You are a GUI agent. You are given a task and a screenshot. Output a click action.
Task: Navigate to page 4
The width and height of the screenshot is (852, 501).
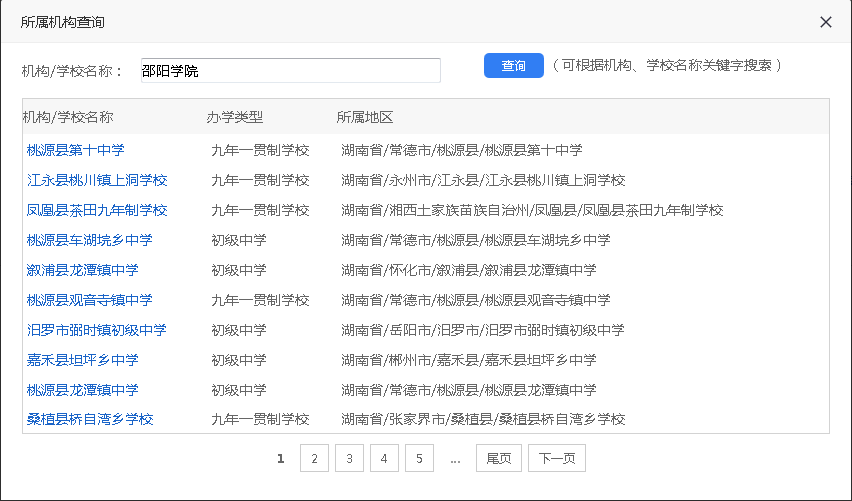tap(384, 458)
